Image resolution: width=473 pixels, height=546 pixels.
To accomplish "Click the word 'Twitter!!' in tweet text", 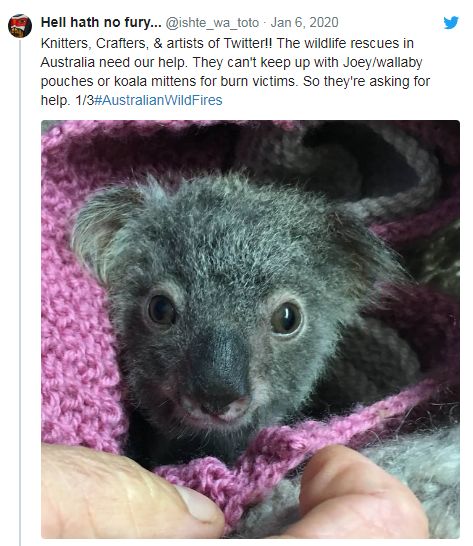I will click(248, 44).
